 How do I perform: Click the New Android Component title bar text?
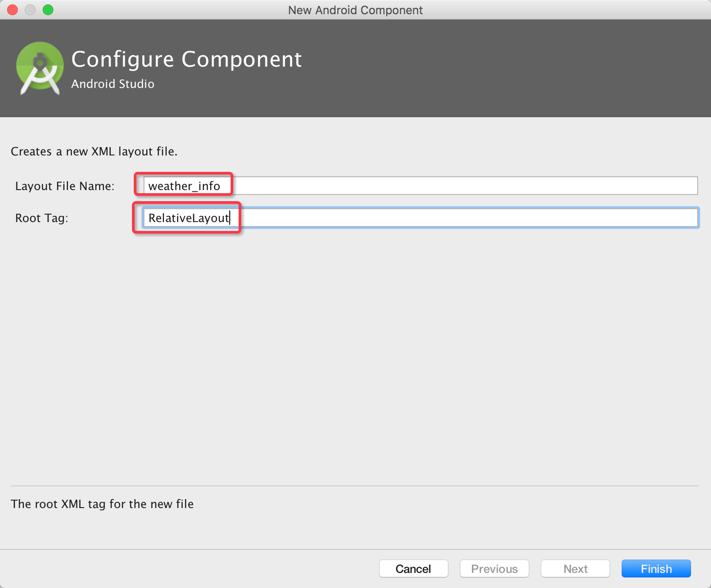(x=355, y=10)
